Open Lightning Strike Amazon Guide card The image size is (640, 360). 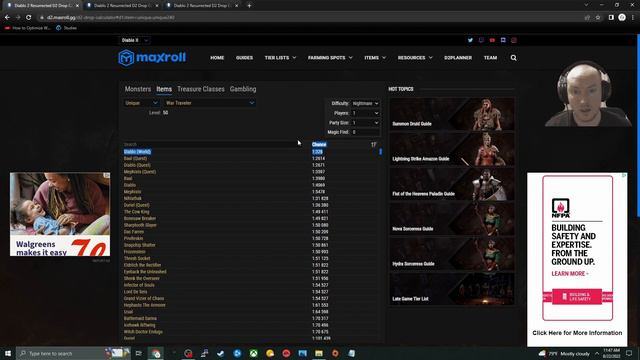452,149
